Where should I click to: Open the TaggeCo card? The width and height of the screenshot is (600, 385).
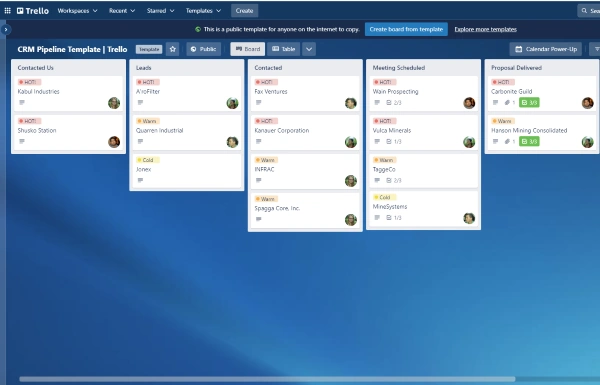[x=424, y=171]
